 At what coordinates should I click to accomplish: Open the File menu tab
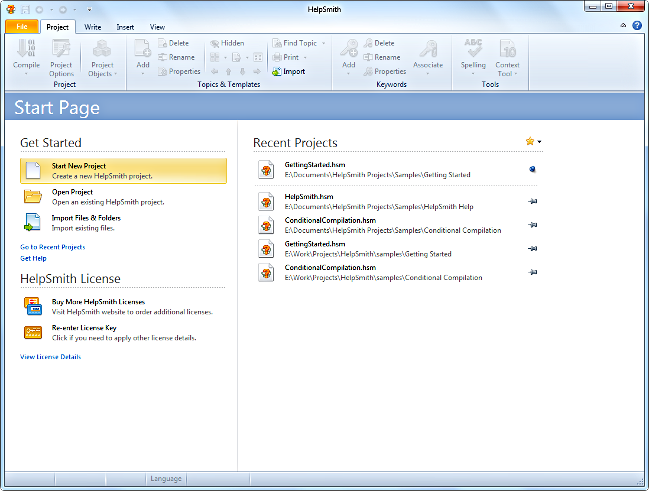22,26
